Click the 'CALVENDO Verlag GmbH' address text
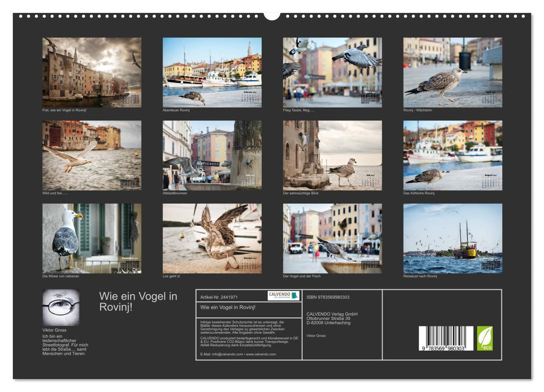 [332, 319]
